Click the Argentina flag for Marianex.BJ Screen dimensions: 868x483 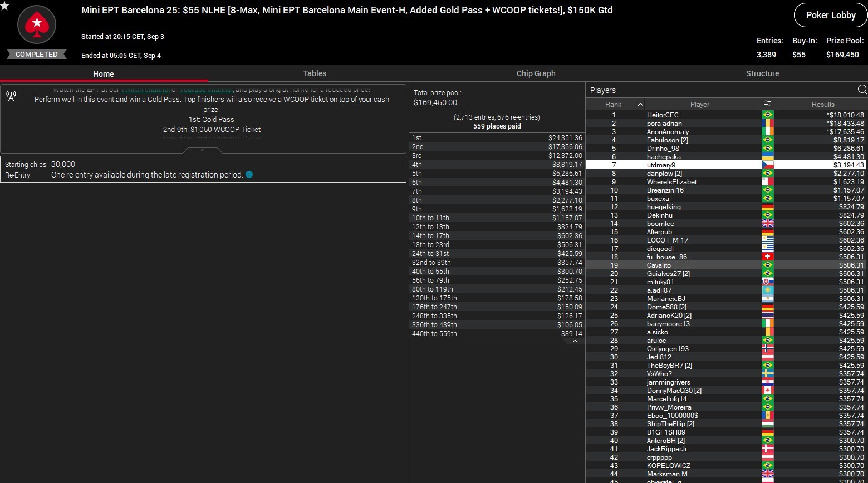point(768,298)
